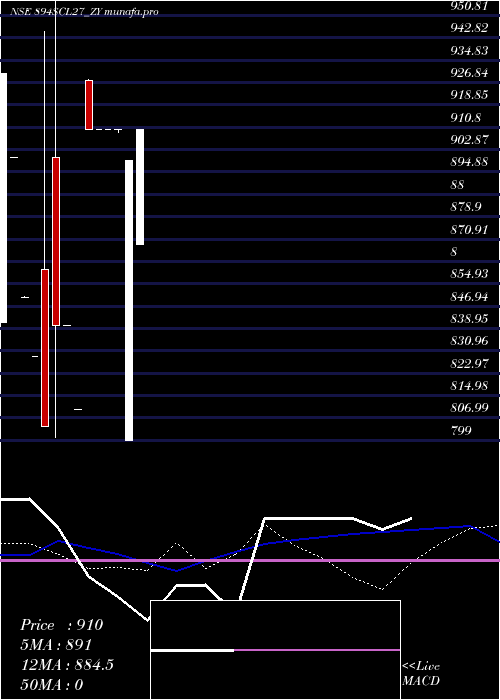Select the red candle reaching down to 806.99

coord(45,348)
